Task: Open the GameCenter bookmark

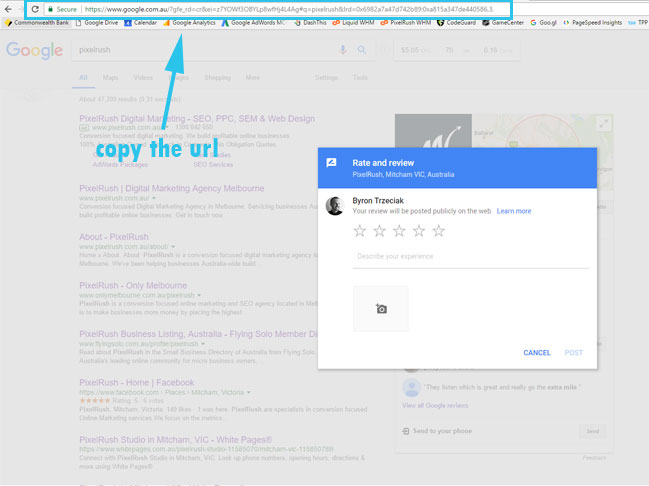Action: pos(503,23)
